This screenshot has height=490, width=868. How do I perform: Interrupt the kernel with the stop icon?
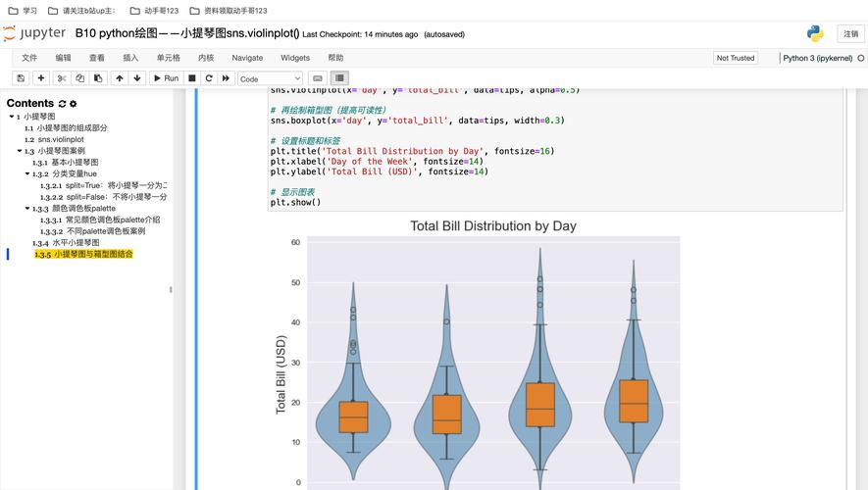tap(192, 78)
